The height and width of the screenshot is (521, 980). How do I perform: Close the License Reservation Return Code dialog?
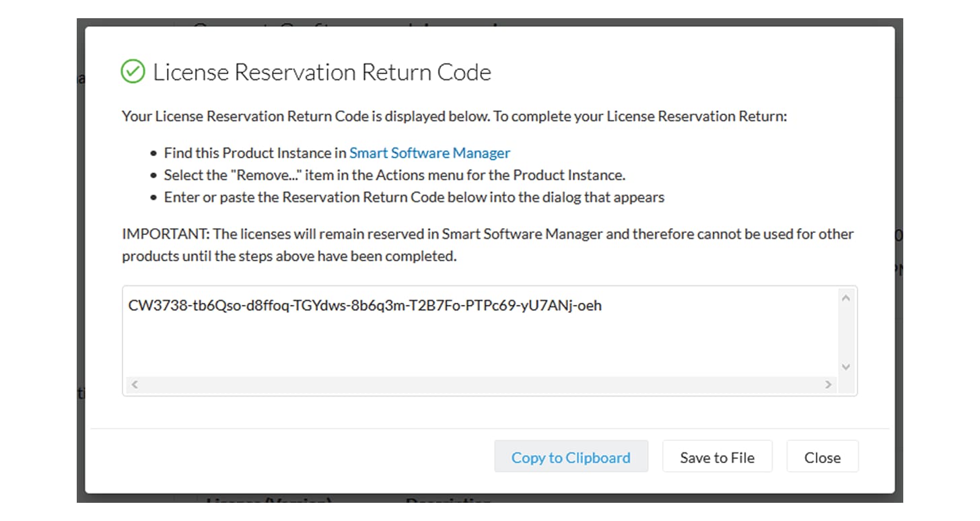823,457
